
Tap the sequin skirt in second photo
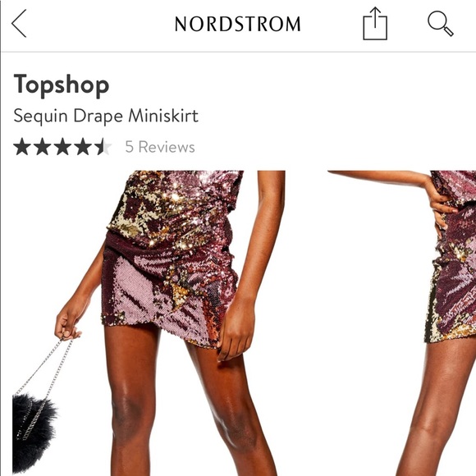pyautogui.click(x=451, y=286)
